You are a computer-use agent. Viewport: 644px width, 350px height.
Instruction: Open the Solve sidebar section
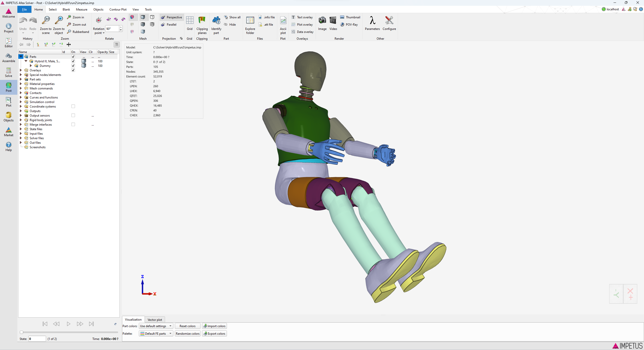9,72
